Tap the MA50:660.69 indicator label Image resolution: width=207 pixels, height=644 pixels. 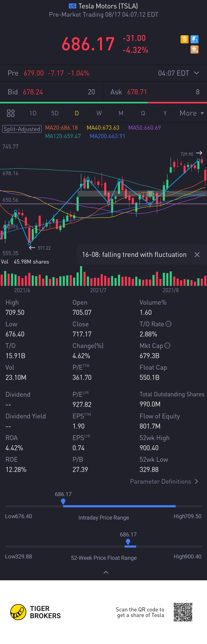click(x=145, y=128)
